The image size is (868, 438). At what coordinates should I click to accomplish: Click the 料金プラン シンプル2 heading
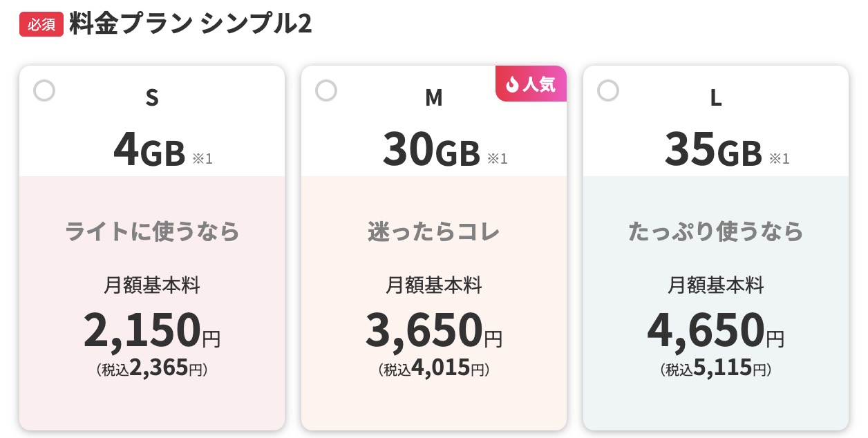click(x=189, y=22)
